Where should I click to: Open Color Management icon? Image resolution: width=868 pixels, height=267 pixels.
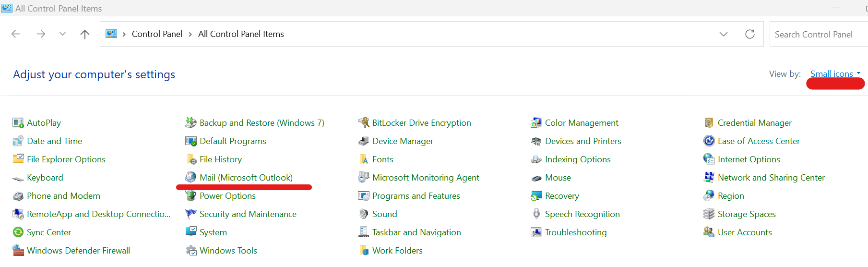(536, 123)
